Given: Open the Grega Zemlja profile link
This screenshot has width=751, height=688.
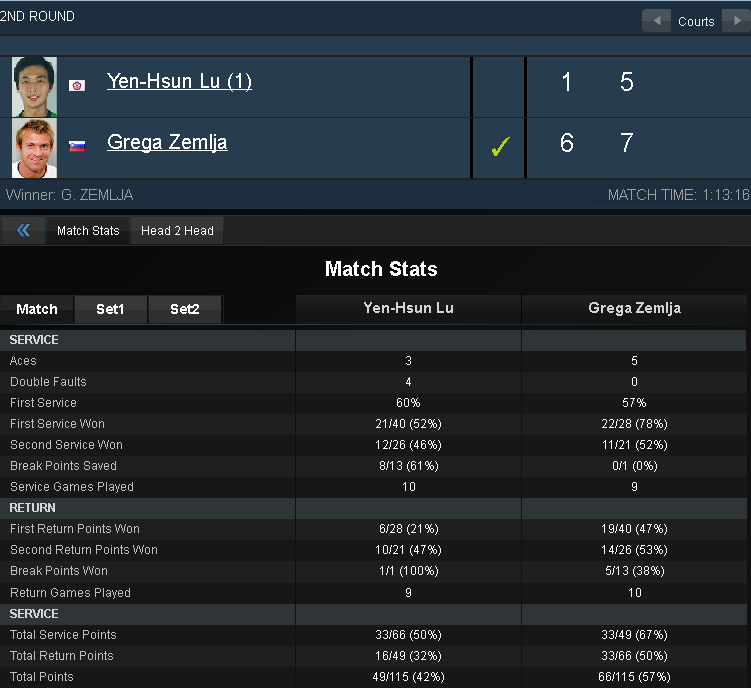Looking at the screenshot, I should click(x=167, y=142).
